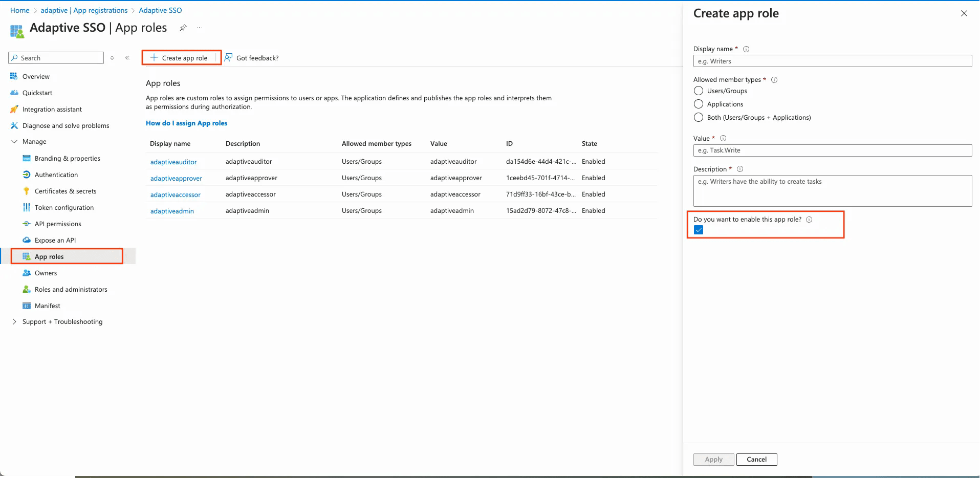Click the Expose an API cloud icon
This screenshot has height=478, width=980.
point(27,240)
